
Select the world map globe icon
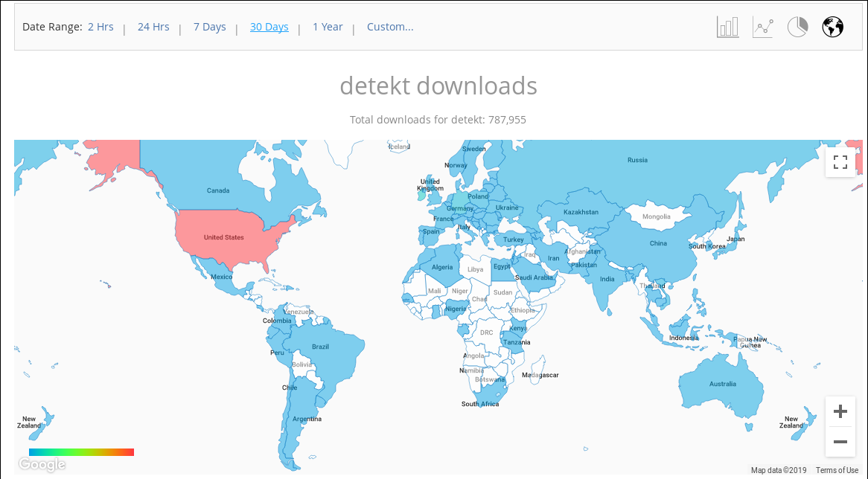832,28
